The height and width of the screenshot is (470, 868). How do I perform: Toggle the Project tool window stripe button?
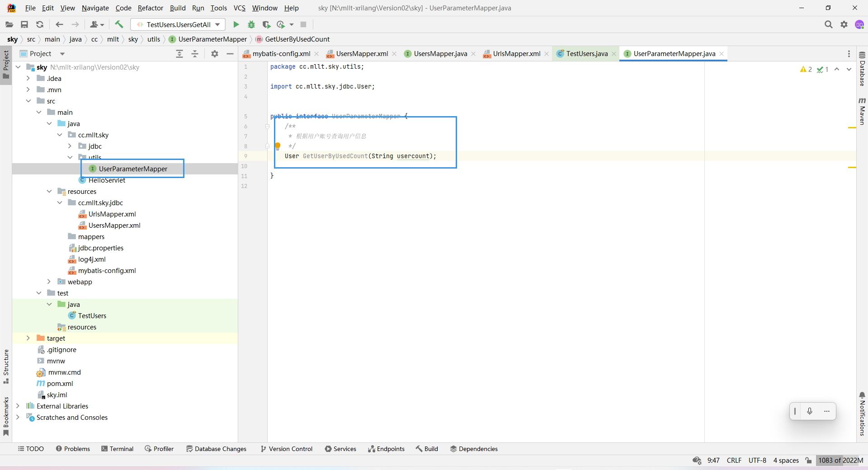tap(6, 65)
